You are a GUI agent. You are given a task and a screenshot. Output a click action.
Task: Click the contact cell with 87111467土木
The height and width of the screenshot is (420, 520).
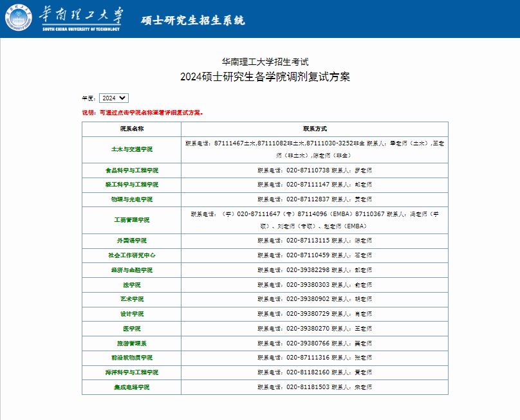(315, 150)
